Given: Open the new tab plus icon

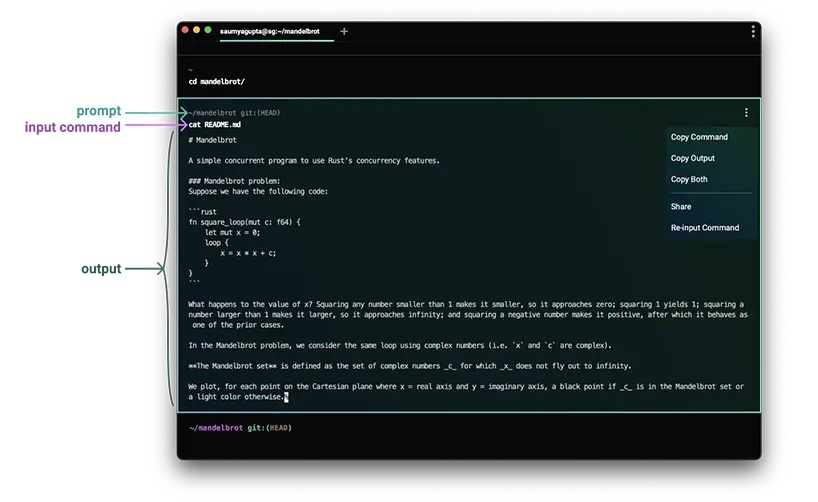Looking at the screenshot, I should pos(344,31).
